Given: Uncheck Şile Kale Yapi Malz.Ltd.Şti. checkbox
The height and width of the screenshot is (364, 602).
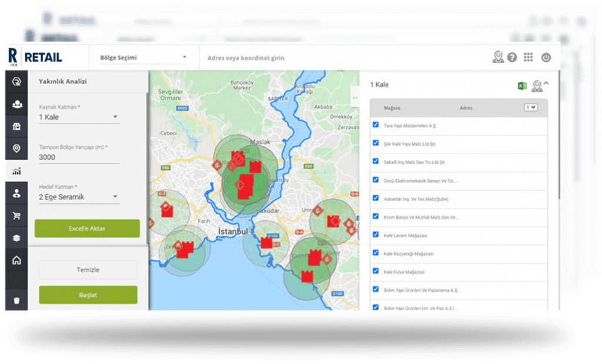Looking at the screenshot, I should click(x=376, y=143).
